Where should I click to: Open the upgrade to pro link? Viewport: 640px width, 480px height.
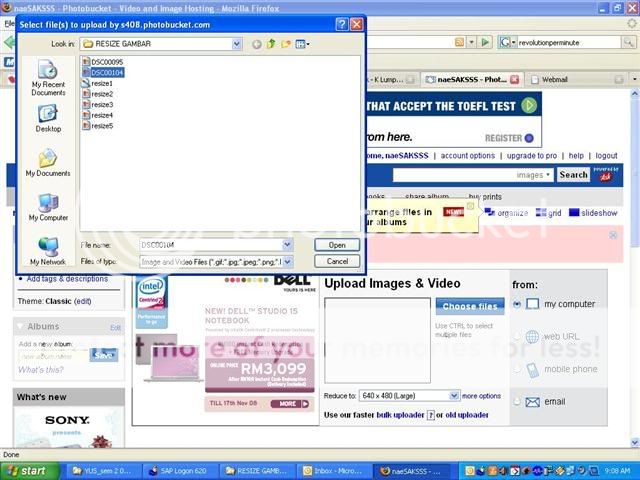coord(531,156)
